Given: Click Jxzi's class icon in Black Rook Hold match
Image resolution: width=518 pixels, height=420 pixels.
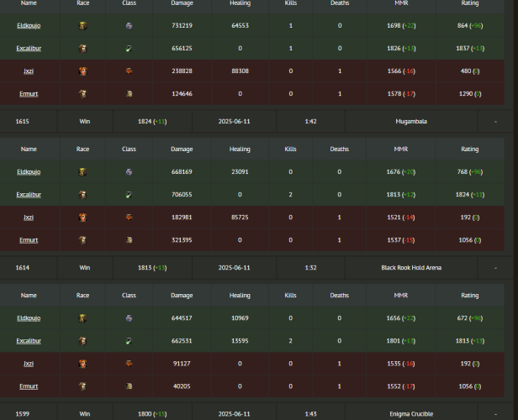Looking at the screenshot, I should [129, 364].
